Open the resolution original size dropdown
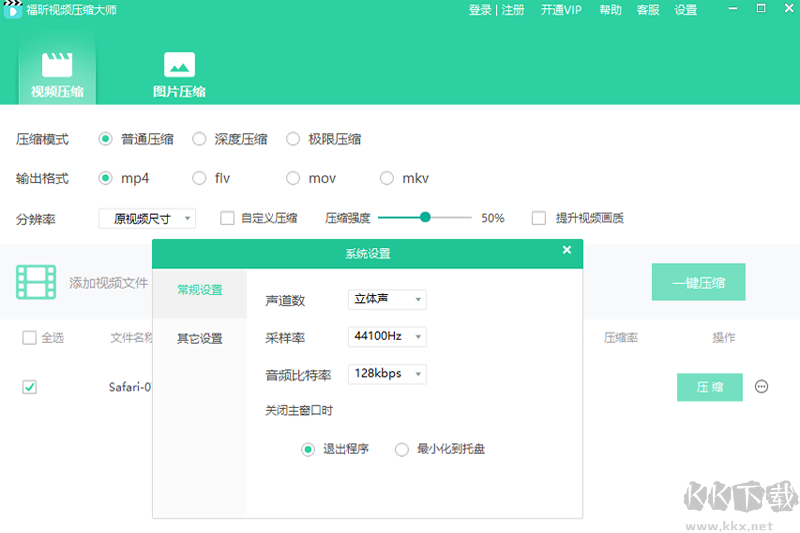The height and width of the screenshot is (533, 800). click(x=147, y=218)
